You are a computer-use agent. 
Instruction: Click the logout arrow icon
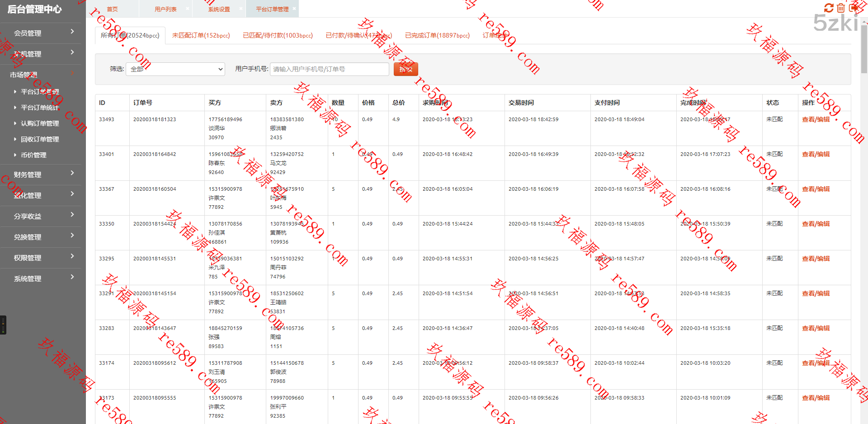[x=854, y=8]
